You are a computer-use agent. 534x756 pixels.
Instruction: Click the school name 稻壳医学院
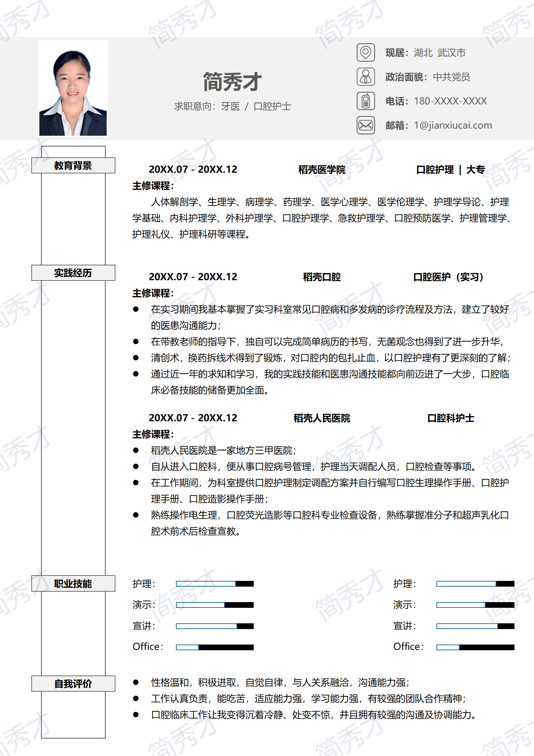tap(322, 170)
